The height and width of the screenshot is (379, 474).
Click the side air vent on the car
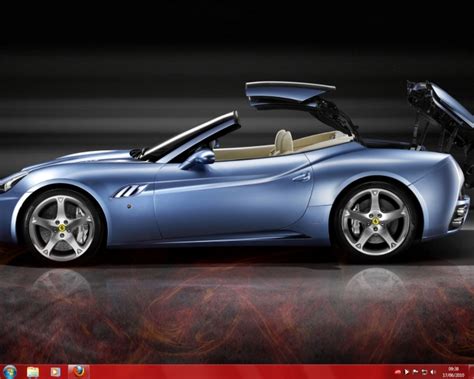coord(130,190)
